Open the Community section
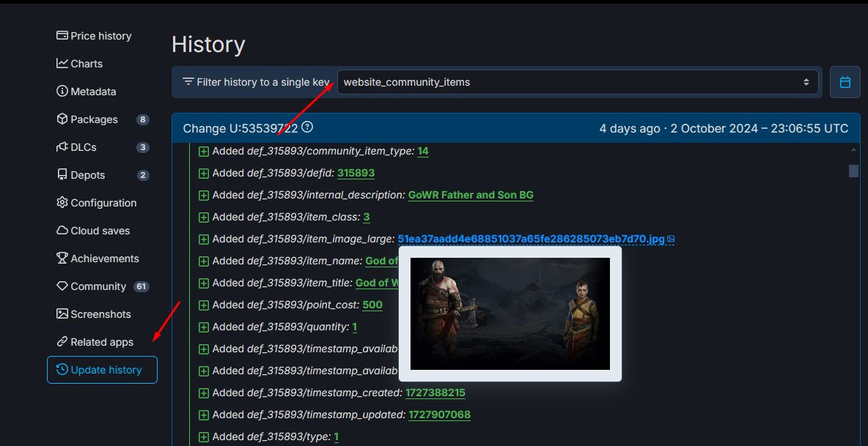The width and height of the screenshot is (868, 446). 92,286
